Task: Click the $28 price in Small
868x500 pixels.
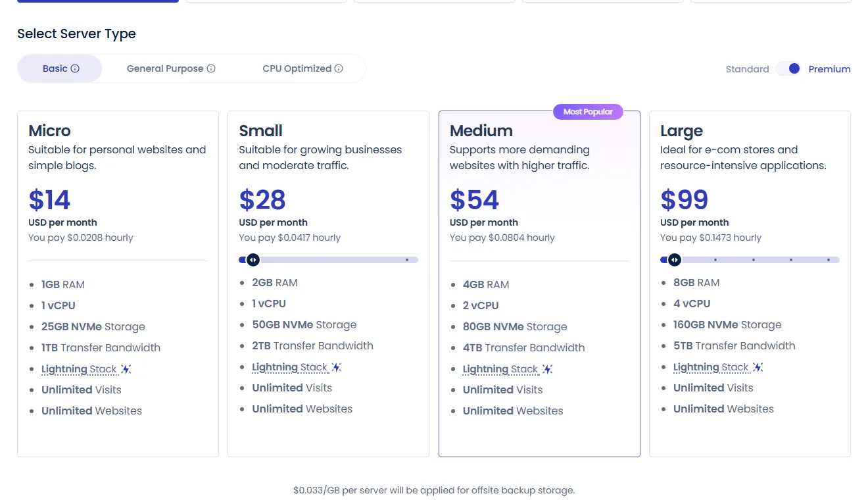Action: (x=262, y=200)
